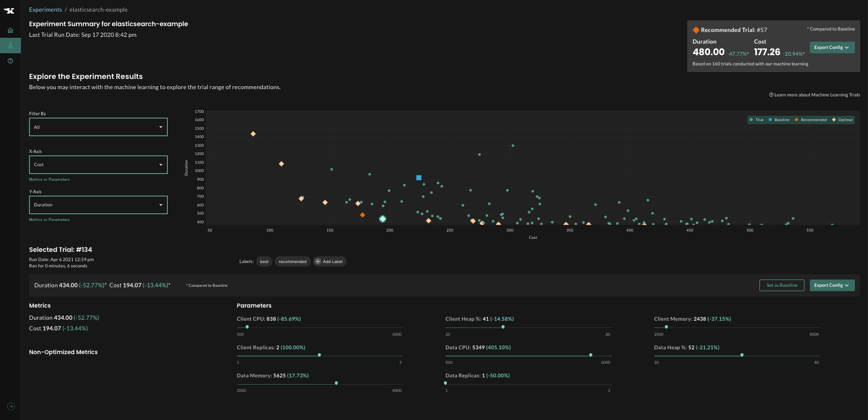Click the app logo at top left
This screenshot has height=420, width=868.
click(9, 11)
